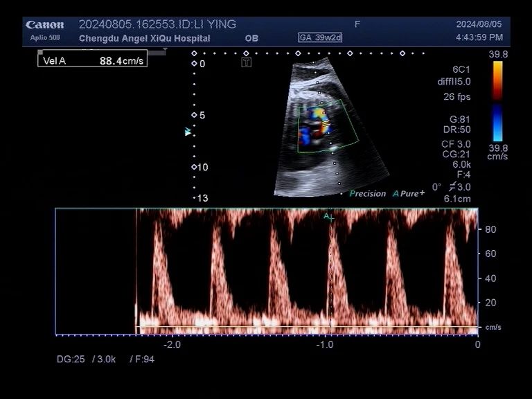
Task: Click the Doppler spectrum baseline
Action: click(305, 327)
